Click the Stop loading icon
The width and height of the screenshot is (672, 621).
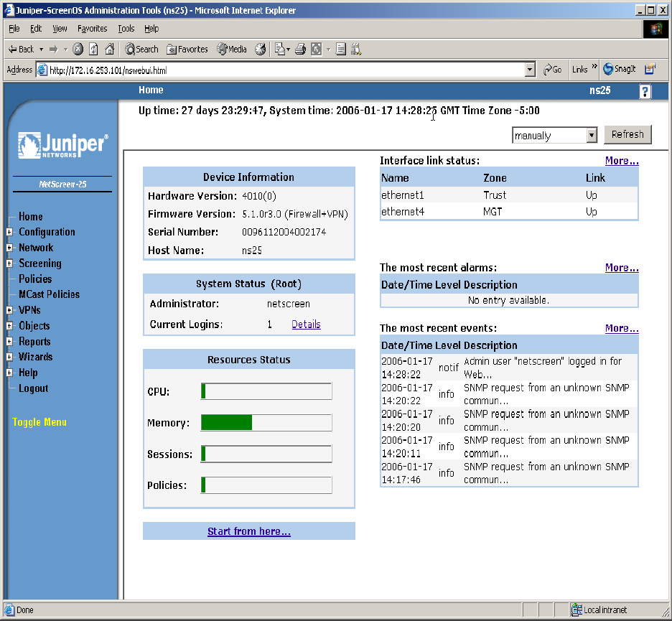pos(78,50)
